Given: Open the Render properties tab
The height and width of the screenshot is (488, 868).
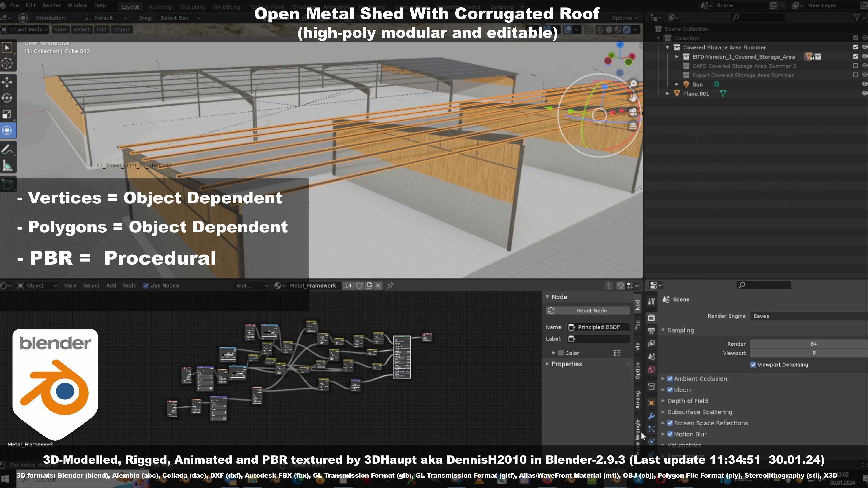Looking at the screenshot, I should click(x=652, y=318).
